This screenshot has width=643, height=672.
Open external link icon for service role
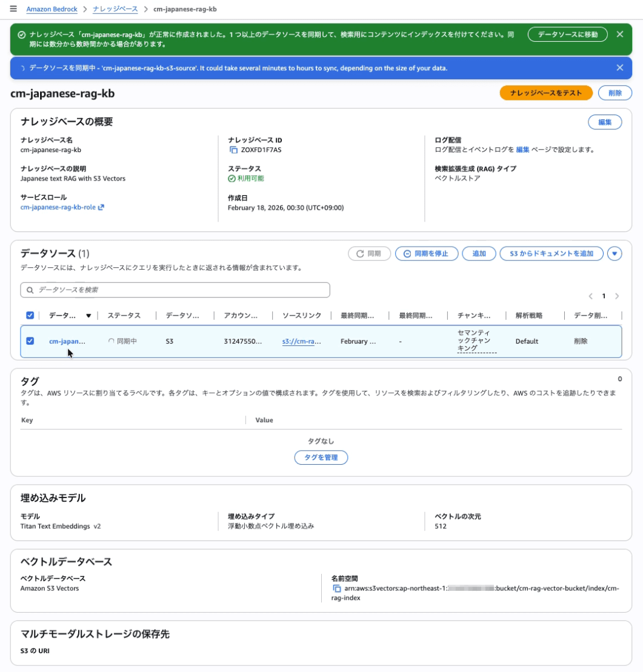101,207
